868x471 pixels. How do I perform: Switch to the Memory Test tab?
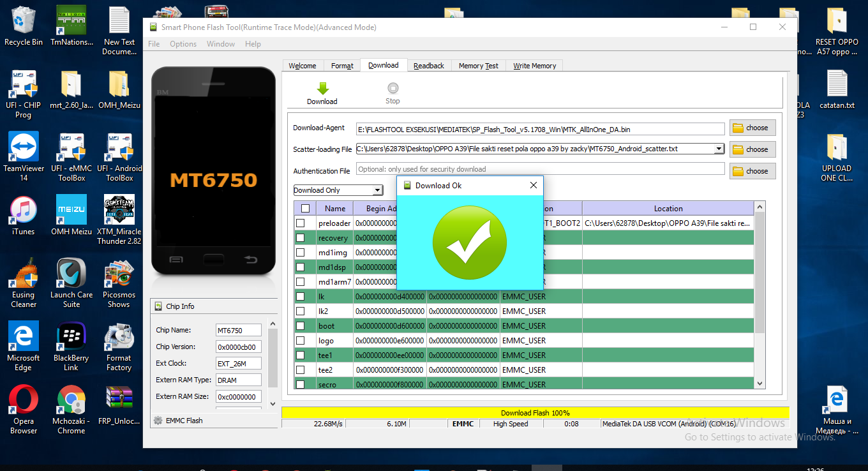(x=479, y=66)
